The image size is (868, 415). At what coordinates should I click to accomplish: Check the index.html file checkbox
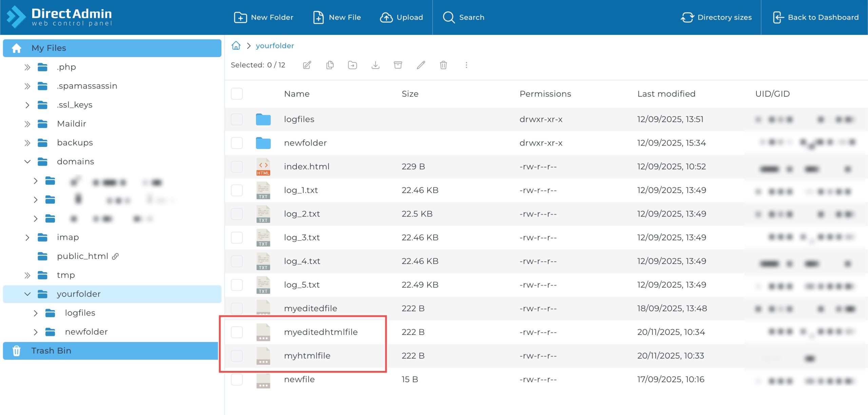[x=237, y=167]
